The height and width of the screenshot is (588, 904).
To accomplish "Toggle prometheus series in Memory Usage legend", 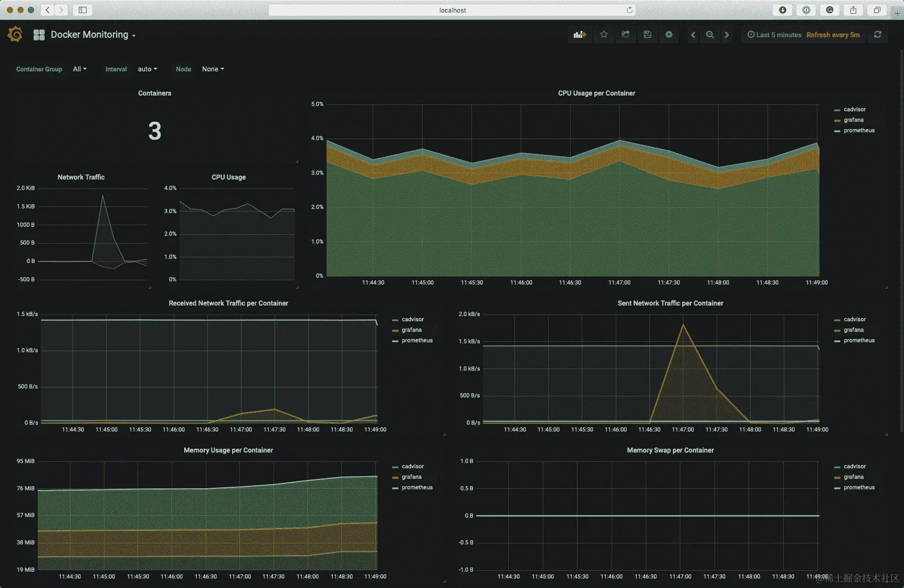I will pos(417,487).
